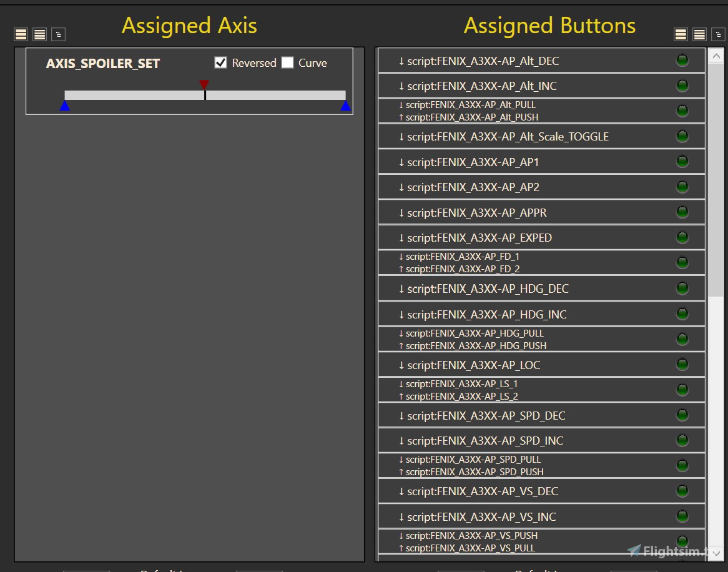Toggle the green indicator for AP1
The height and width of the screenshot is (572, 728).
682,161
